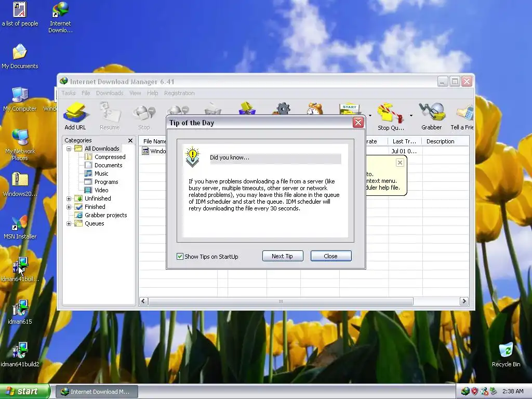Select 'a list of people' desktop icon
532x399 pixels.
point(20,14)
